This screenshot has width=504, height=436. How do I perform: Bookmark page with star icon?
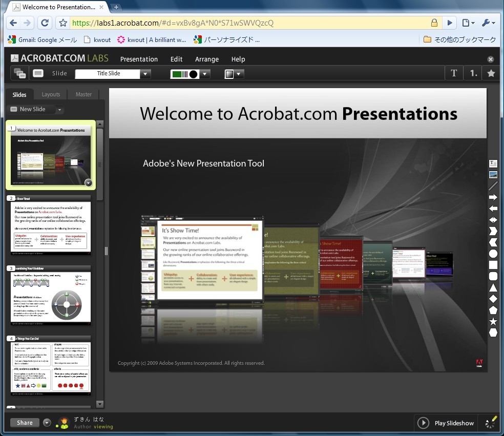63,23
